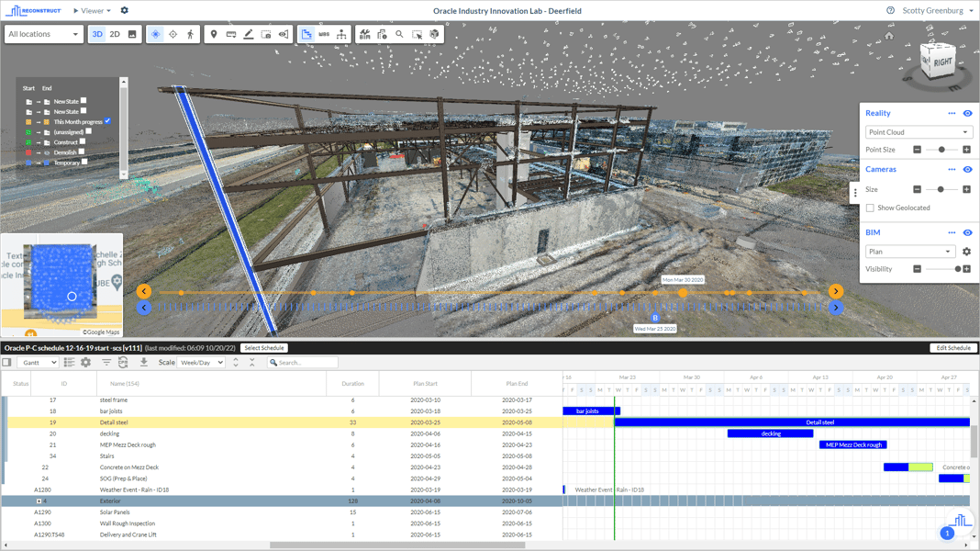Viewport: 980px width, 551px height.
Task: Uncheck This Month progress in the legend
Action: click(x=107, y=120)
